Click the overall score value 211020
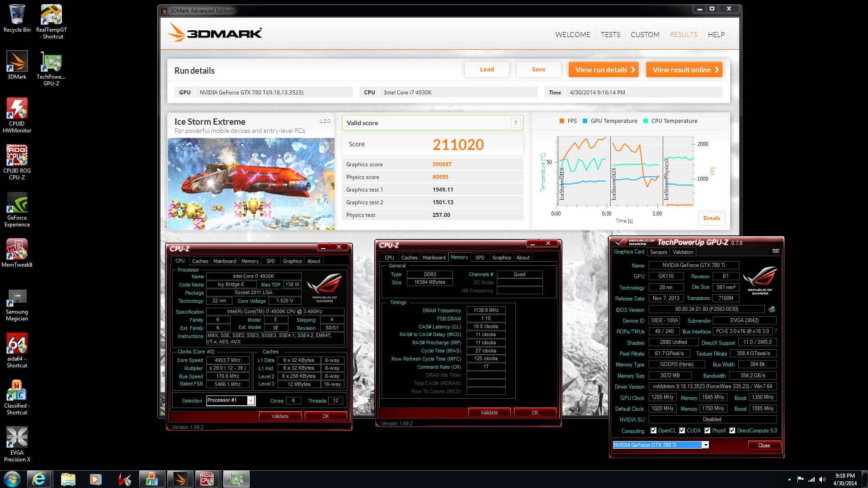Image resolution: width=868 pixels, height=488 pixels. coord(458,145)
